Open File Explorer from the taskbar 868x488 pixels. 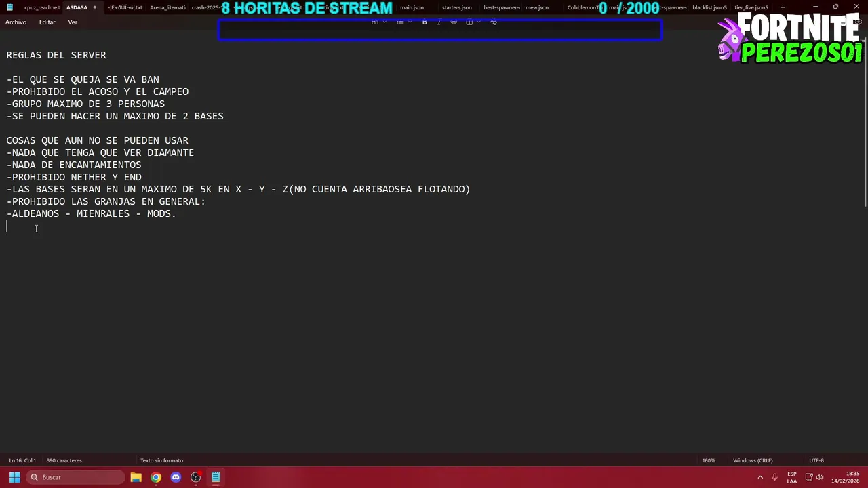(136, 477)
